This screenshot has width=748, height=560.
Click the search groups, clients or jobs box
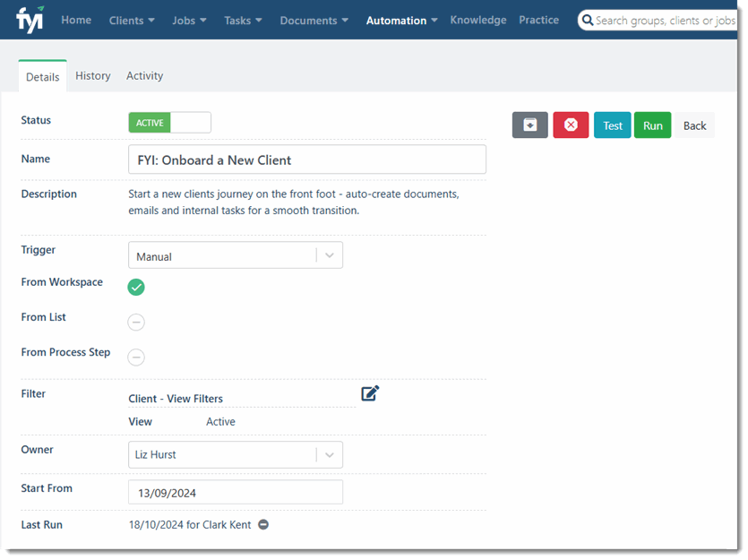tap(658, 21)
